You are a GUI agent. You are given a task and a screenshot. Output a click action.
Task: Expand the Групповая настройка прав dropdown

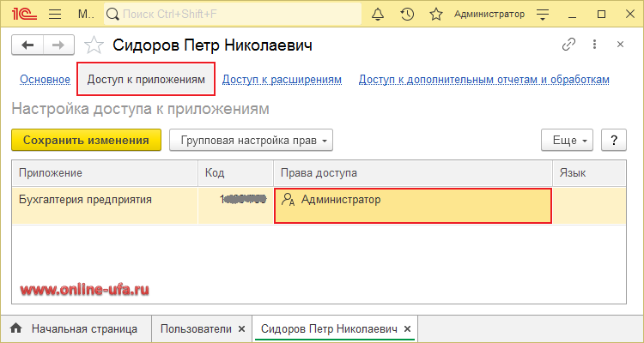251,140
